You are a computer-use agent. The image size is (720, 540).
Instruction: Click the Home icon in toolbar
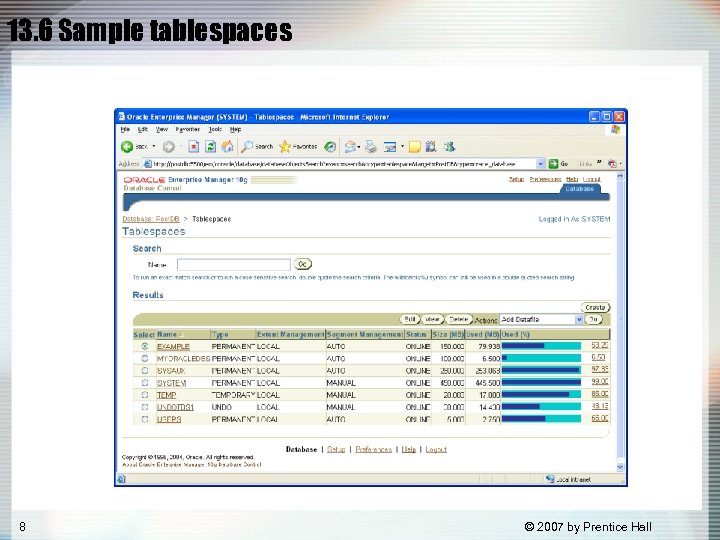click(x=227, y=146)
